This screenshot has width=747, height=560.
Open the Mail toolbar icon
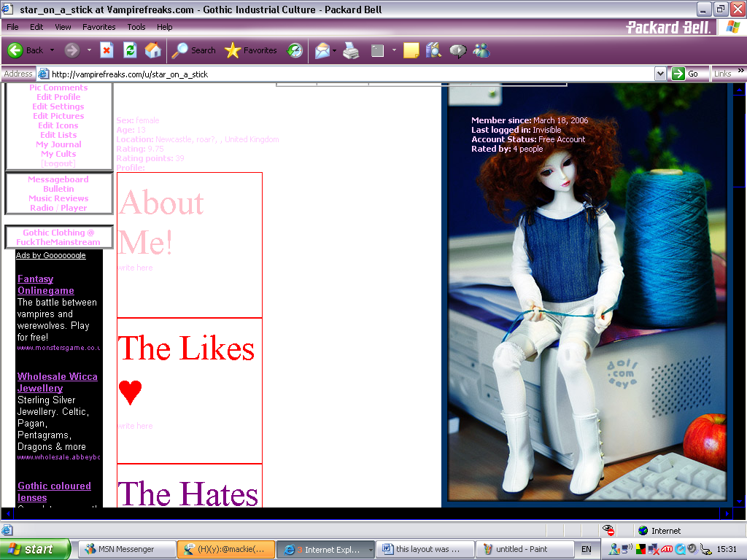(x=322, y=50)
